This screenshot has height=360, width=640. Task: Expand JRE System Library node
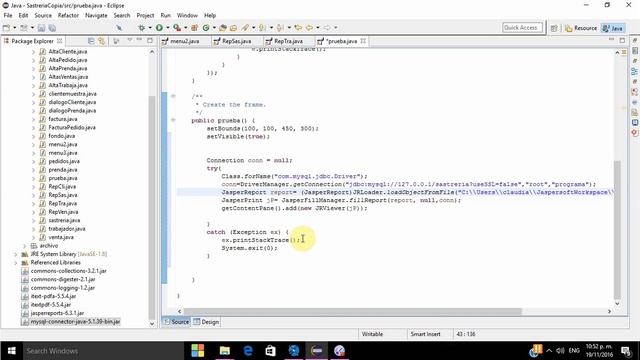[16, 254]
